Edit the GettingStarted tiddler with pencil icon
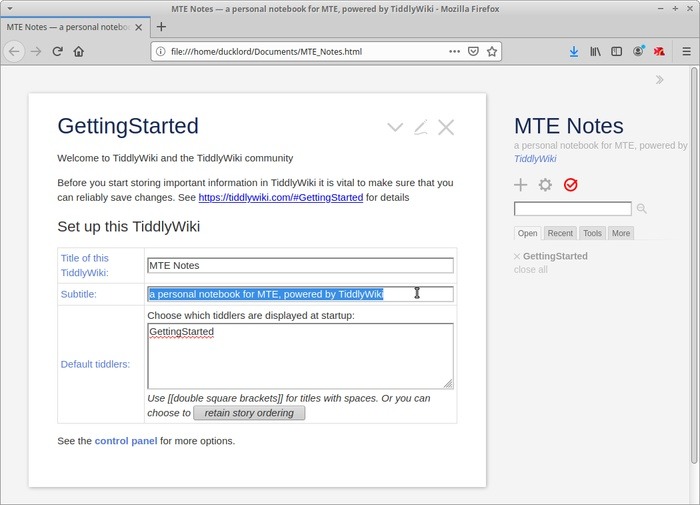Screen dimensions: 700x505 coord(421,127)
